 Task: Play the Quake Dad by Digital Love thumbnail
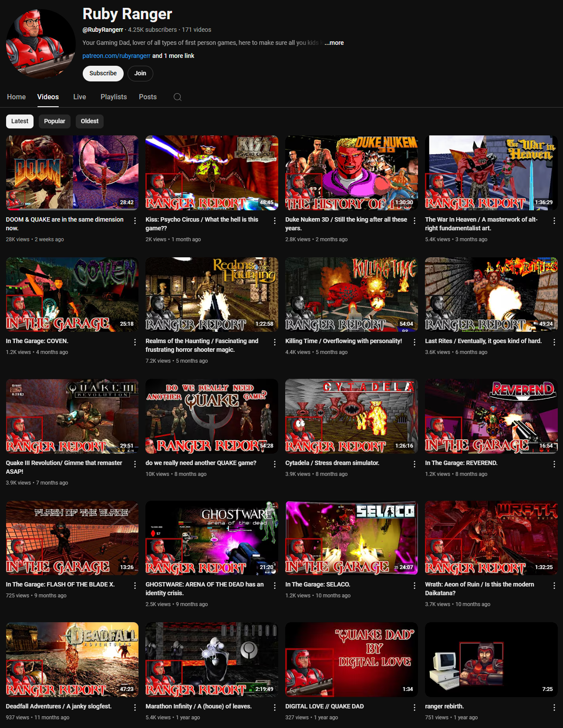tap(351, 660)
